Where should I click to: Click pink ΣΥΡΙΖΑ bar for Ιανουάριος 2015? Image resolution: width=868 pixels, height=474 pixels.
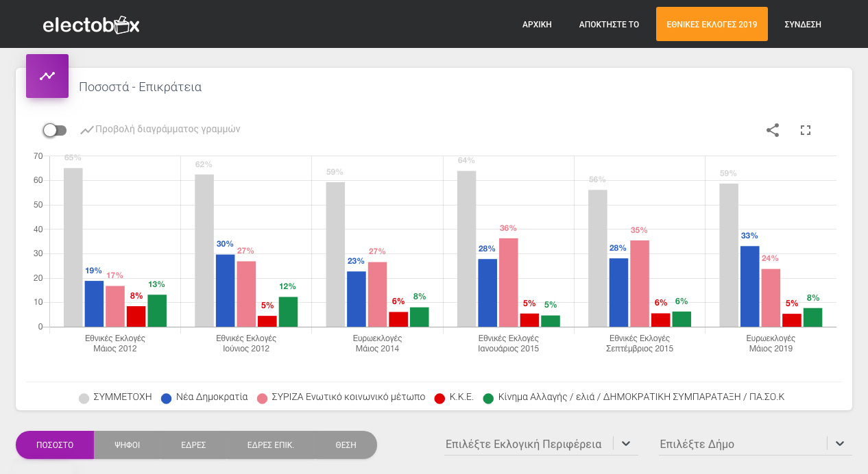[509, 282]
